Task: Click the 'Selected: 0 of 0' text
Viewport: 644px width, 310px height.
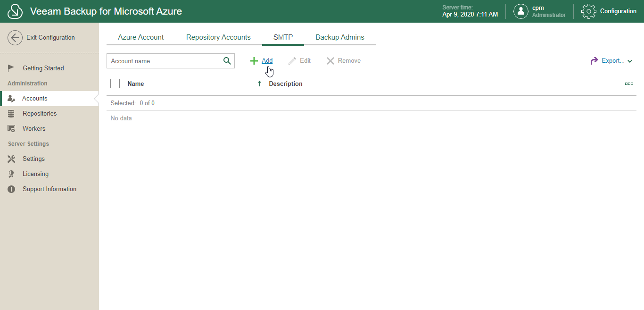Action: pyautogui.click(x=132, y=103)
